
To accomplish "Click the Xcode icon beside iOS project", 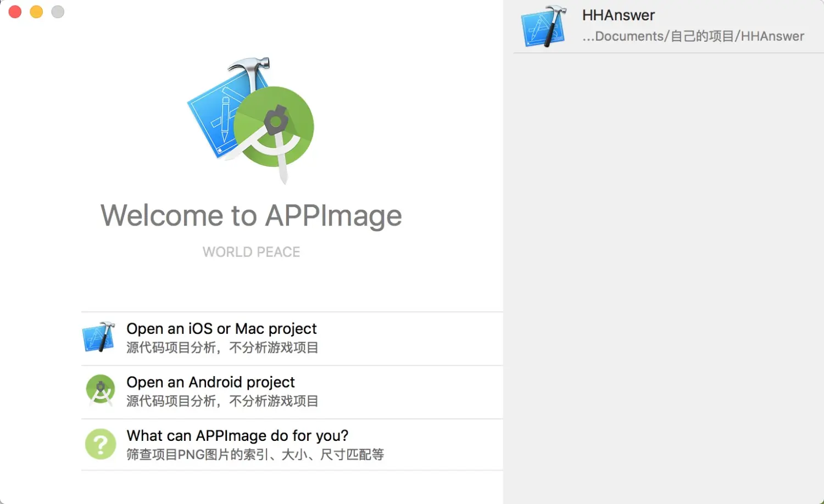I will tap(99, 337).
